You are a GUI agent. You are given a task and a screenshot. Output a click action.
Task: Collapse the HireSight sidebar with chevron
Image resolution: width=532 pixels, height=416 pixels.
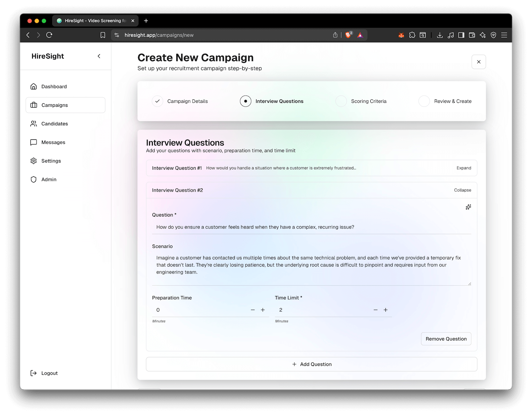[99, 56]
